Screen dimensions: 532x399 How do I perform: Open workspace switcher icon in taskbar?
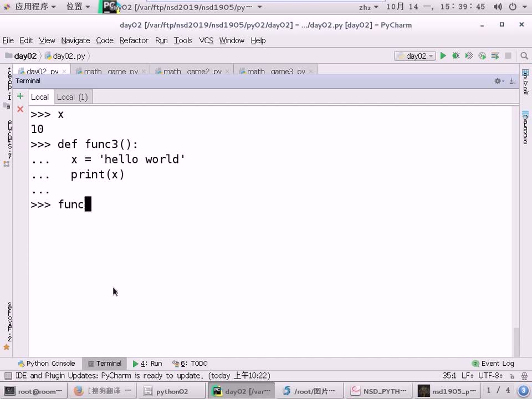click(x=524, y=391)
